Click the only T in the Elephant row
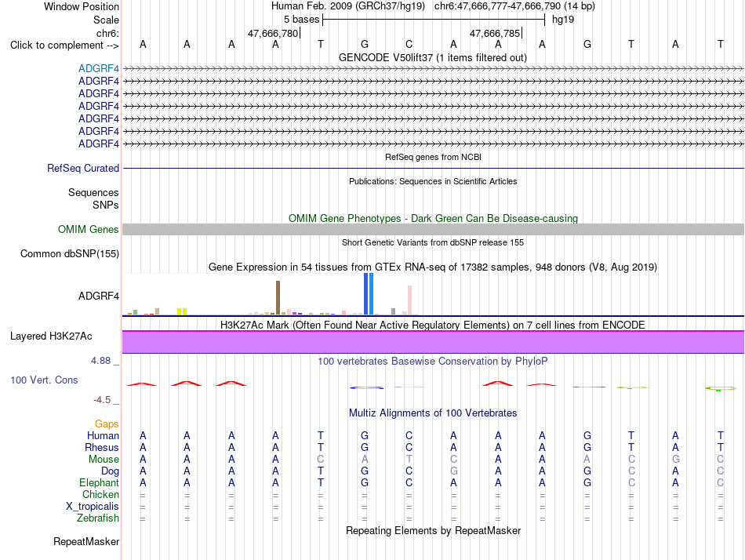This screenshot has height=560, width=745. (x=321, y=483)
